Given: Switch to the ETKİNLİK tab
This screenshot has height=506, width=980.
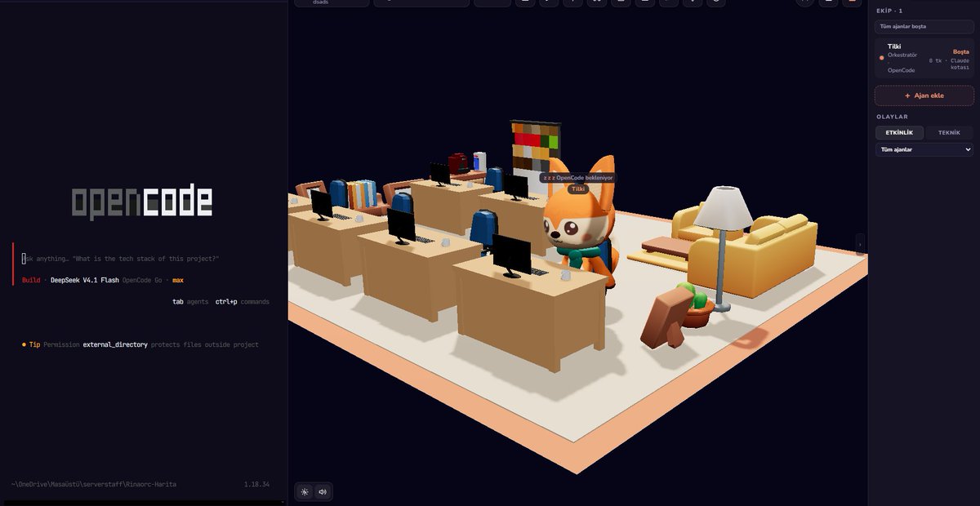Looking at the screenshot, I should point(899,132).
